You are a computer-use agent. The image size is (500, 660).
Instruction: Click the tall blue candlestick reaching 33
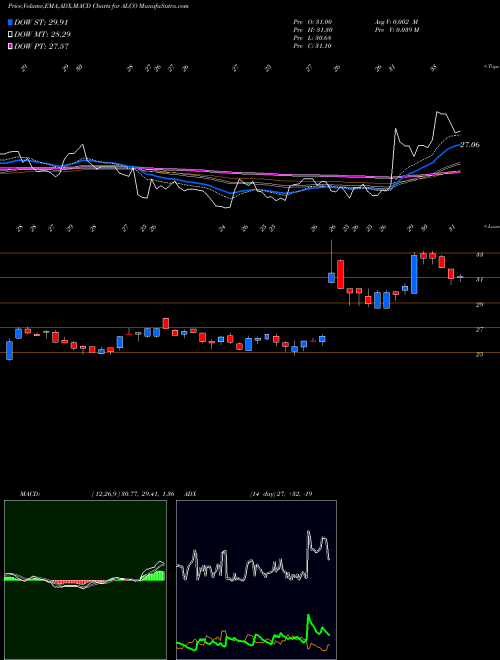click(x=414, y=274)
